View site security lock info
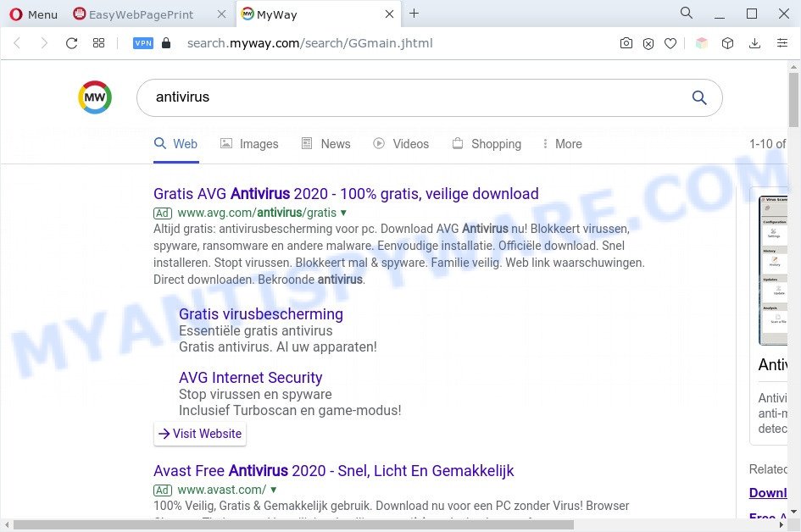801x532 pixels. click(166, 43)
